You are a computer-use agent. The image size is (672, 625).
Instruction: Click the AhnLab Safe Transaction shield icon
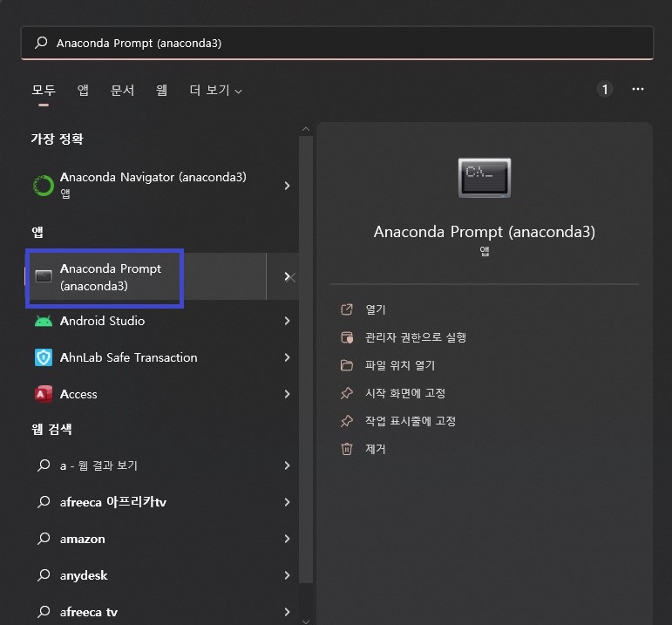pyautogui.click(x=44, y=357)
